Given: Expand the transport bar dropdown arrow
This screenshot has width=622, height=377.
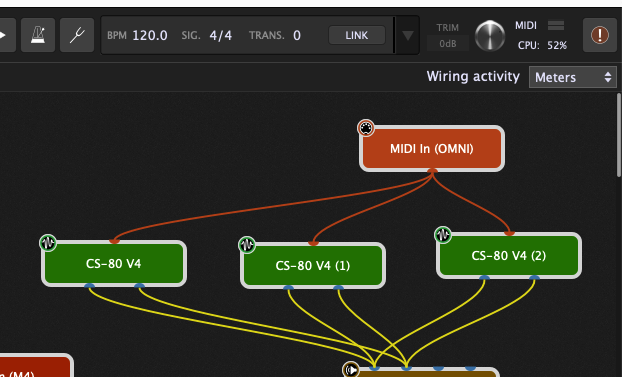Looking at the screenshot, I should [x=407, y=35].
